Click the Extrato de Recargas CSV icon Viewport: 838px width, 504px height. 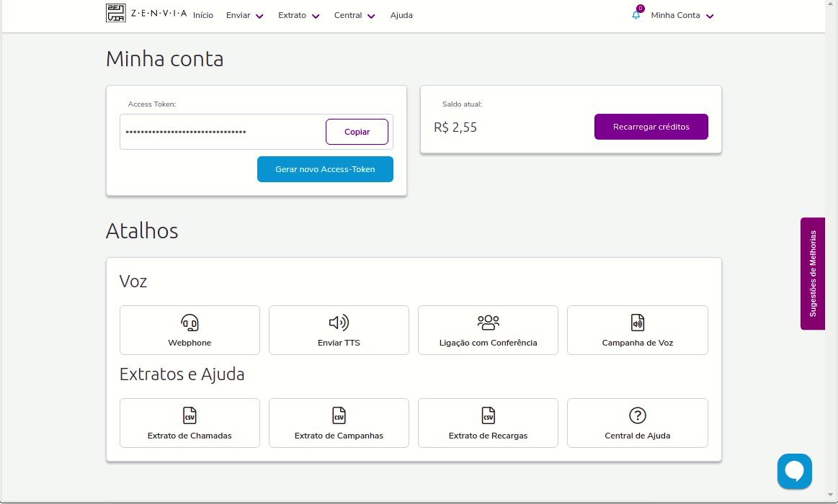(x=488, y=415)
